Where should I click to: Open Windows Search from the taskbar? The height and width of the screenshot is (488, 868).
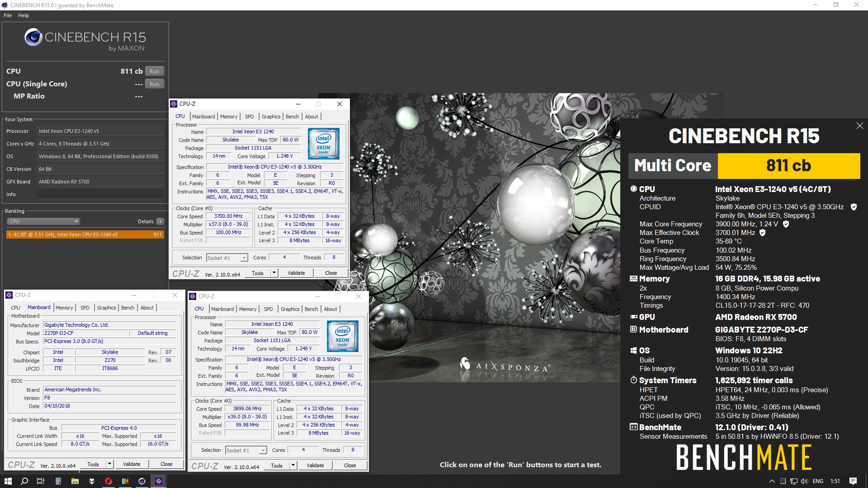24,481
